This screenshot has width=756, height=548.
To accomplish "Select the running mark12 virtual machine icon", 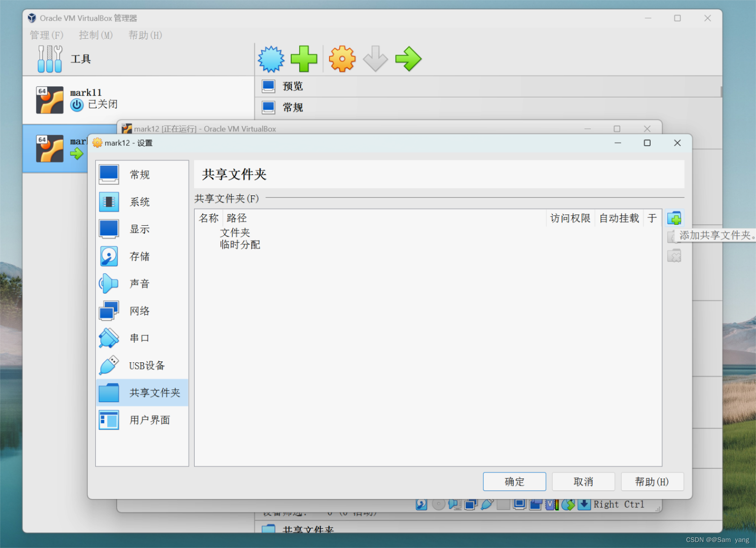I will [x=50, y=149].
